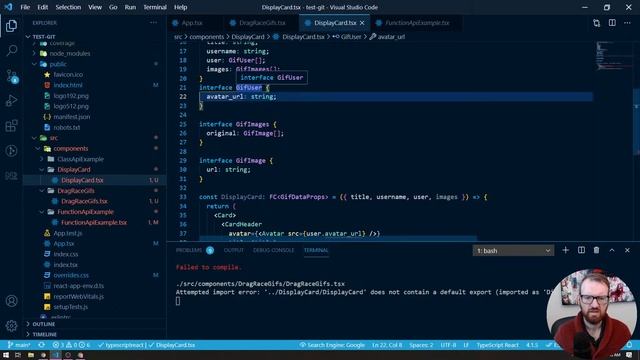Open the Source Control view
The image size is (640, 360).
pyautogui.click(x=11, y=76)
